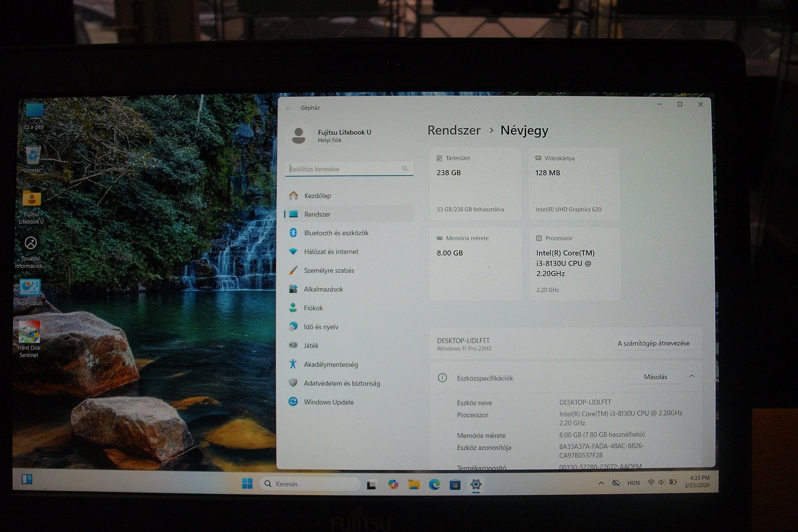Open 'Bluetooth és eszközök' settings
Image resolution: width=798 pixels, height=532 pixels.
[349, 233]
